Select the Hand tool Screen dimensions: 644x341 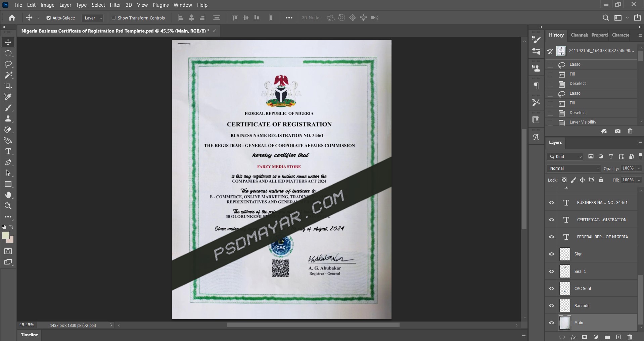[x=8, y=195]
